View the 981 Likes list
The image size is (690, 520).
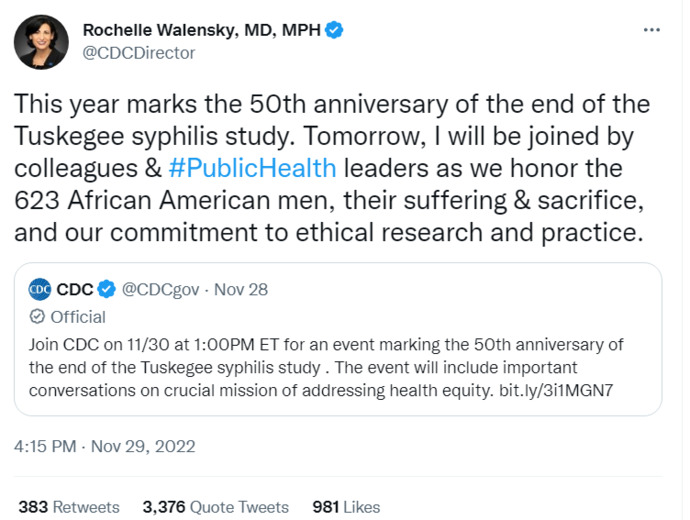click(346, 507)
